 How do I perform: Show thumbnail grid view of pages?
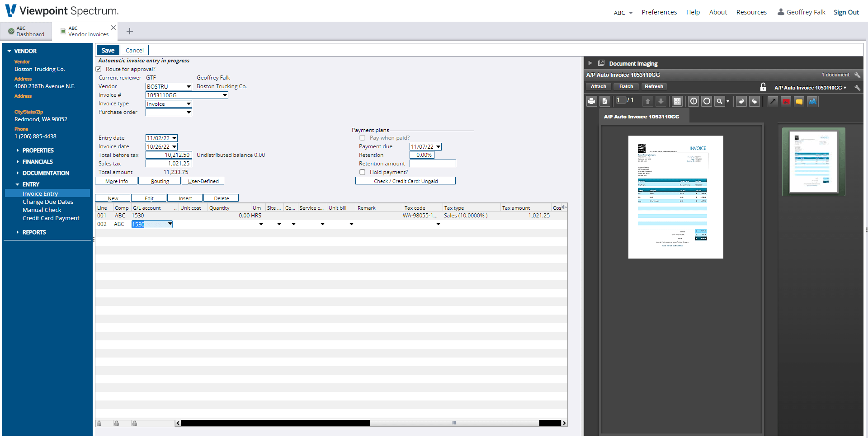(x=677, y=101)
